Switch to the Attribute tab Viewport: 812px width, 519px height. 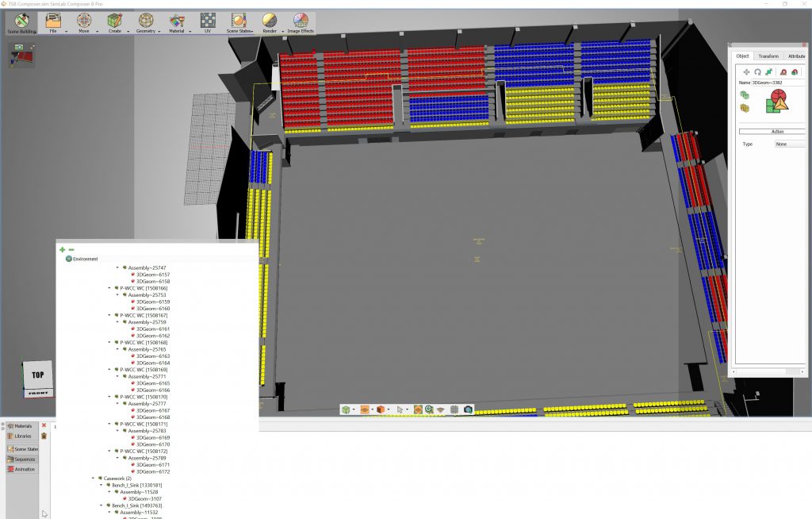pos(796,56)
